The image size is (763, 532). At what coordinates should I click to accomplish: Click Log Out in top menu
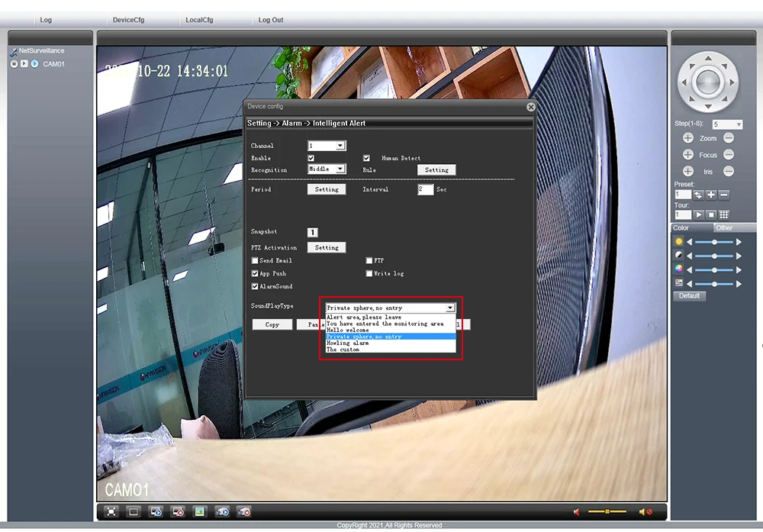tap(271, 20)
